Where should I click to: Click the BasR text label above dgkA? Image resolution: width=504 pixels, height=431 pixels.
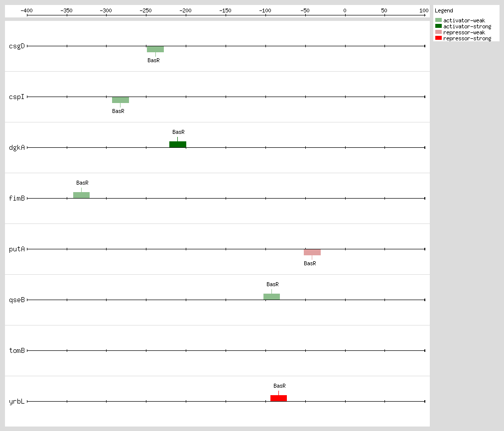pos(178,132)
